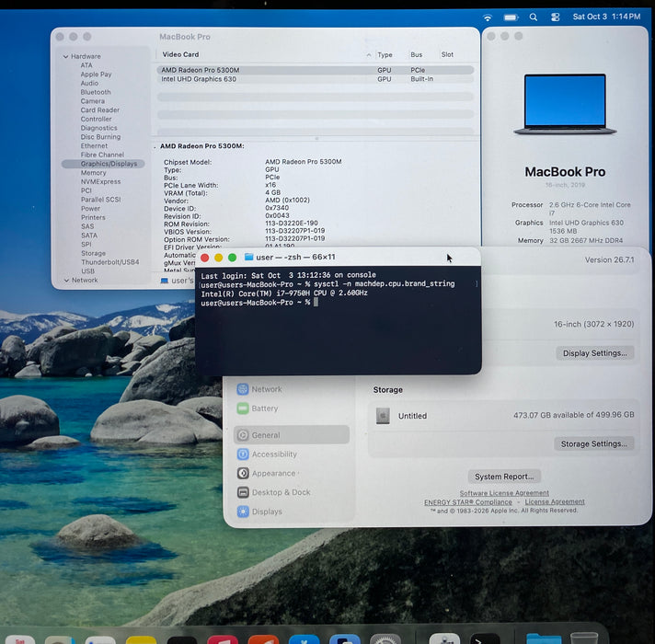Image resolution: width=655 pixels, height=644 pixels.
Task: Select Controller in the Hardware list
Action: tap(96, 119)
